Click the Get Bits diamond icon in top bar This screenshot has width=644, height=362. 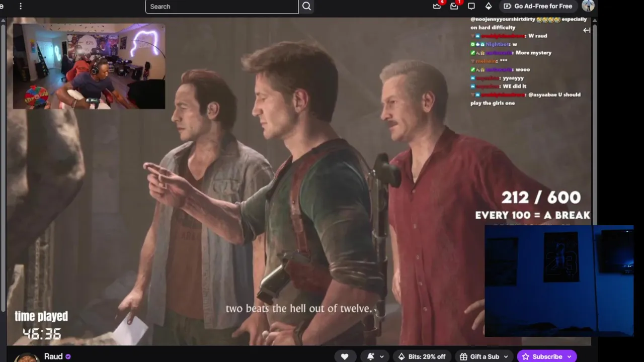(x=489, y=6)
